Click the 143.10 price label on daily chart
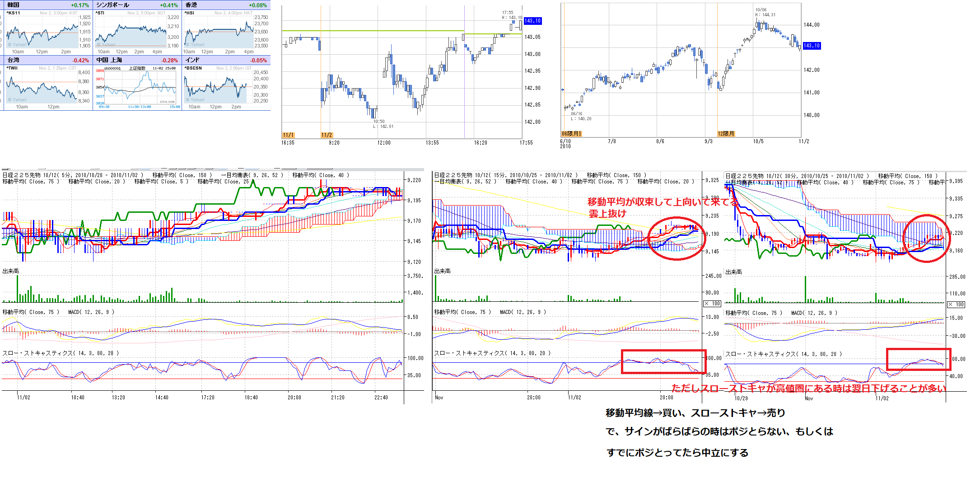The width and height of the screenshot is (980, 487). (x=812, y=46)
